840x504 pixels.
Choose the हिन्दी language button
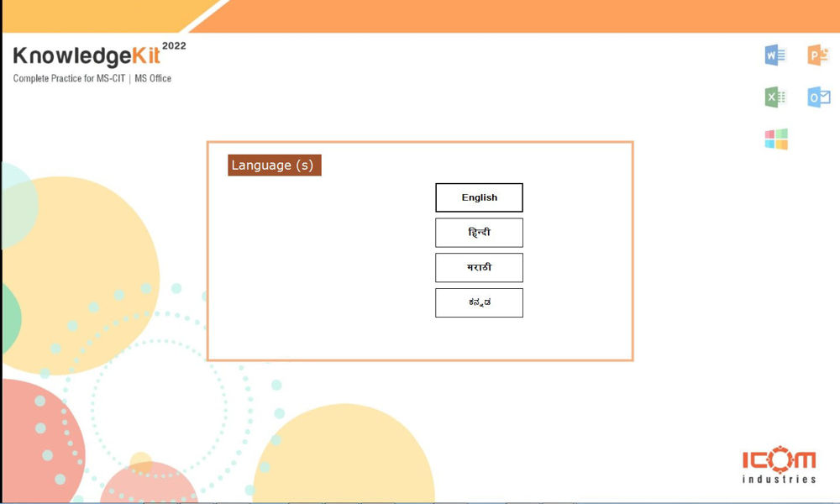(479, 233)
